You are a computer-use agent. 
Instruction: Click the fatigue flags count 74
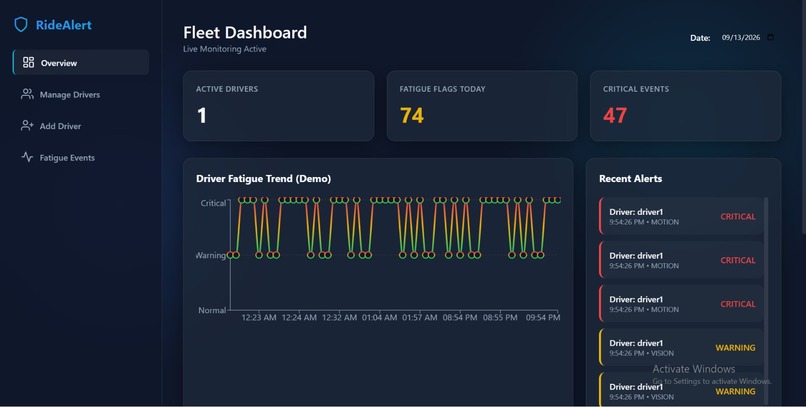pos(412,115)
